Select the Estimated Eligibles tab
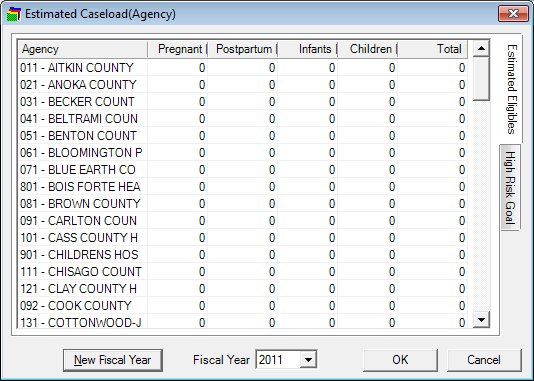The width and height of the screenshot is (534, 381). pos(511,89)
